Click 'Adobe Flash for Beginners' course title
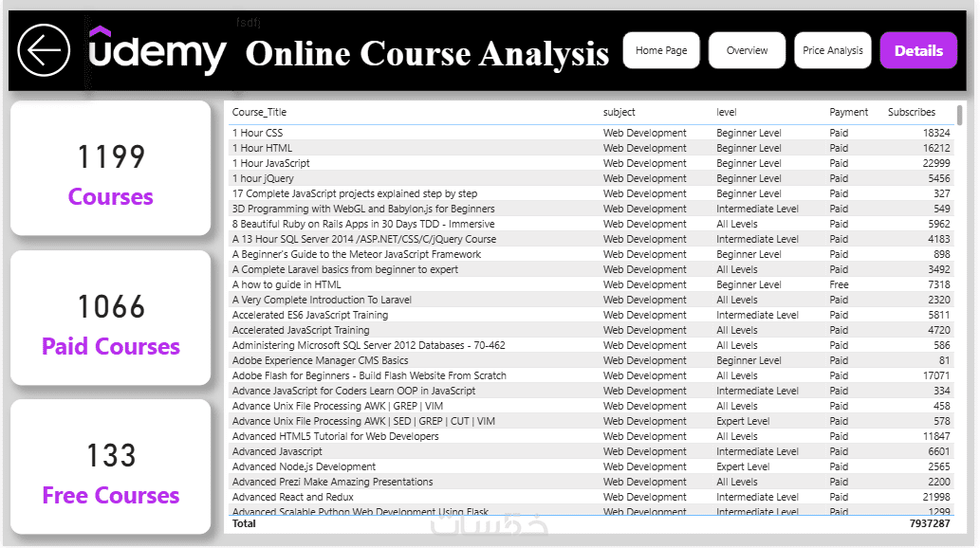The image size is (980, 548). (369, 375)
